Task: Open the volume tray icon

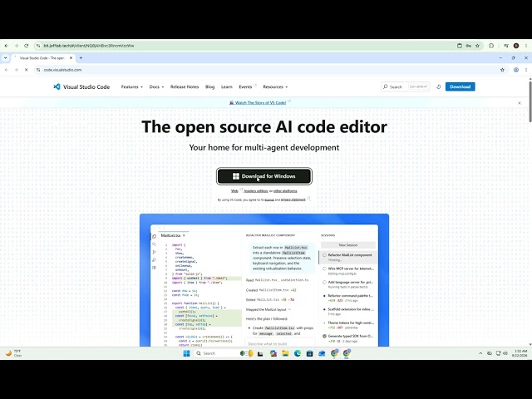Action: click(505, 353)
